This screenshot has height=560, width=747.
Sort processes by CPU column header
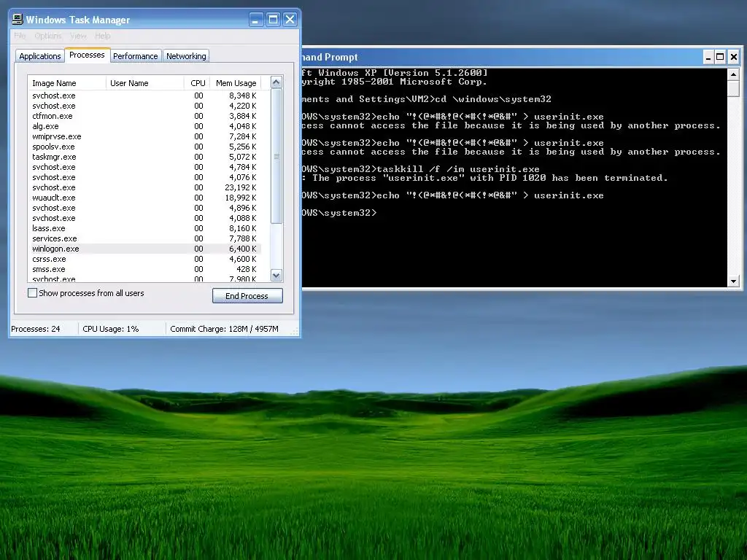[x=197, y=83]
